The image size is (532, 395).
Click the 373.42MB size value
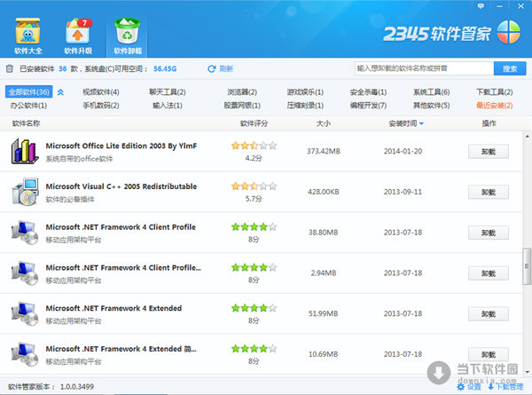pyautogui.click(x=324, y=151)
